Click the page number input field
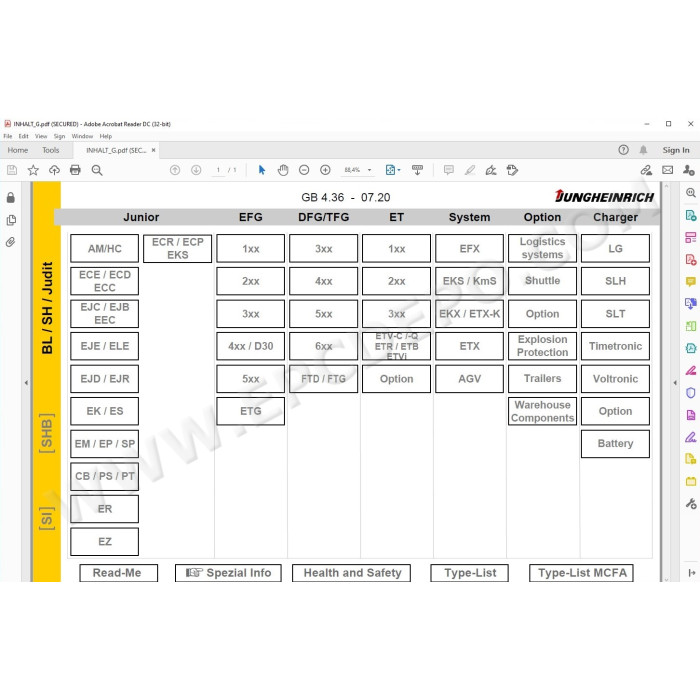This screenshot has height=700, width=700. pos(218,170)
